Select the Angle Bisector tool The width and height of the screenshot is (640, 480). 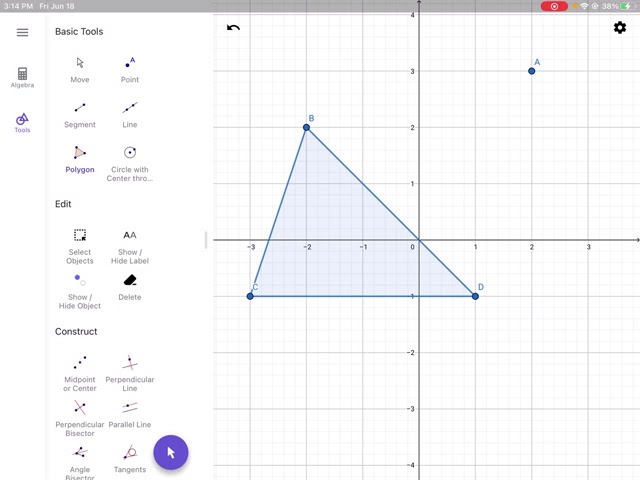pyautogui.click(x=80, y=462)
